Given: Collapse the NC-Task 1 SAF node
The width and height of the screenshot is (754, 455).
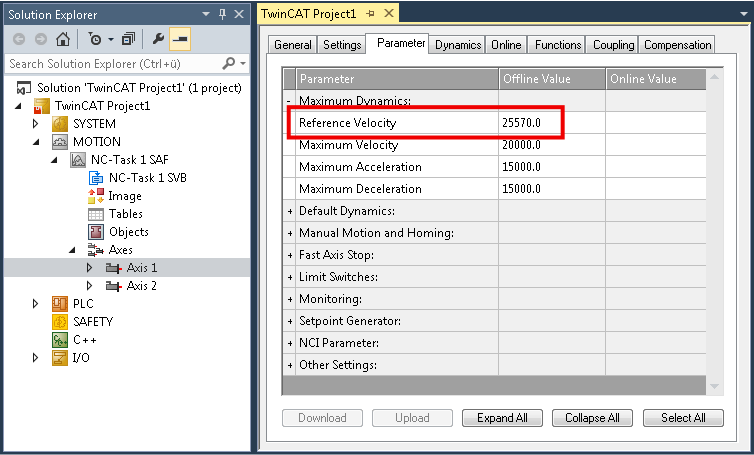Looking at the screenshot, I should [x=54, y=160].
